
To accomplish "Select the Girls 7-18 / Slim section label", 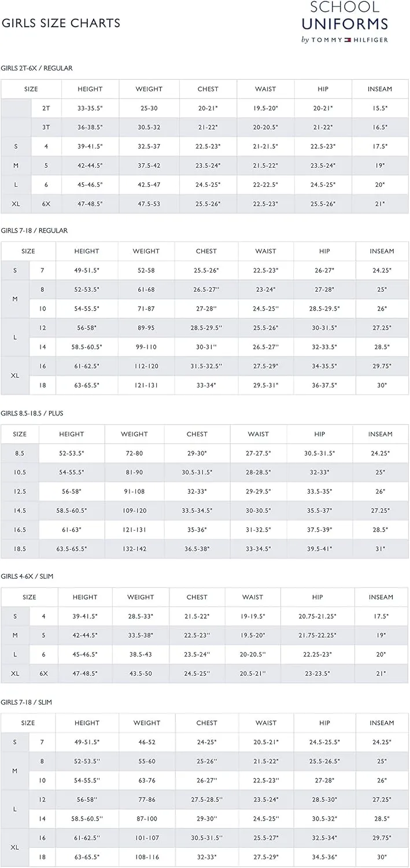I will point(27,702).
